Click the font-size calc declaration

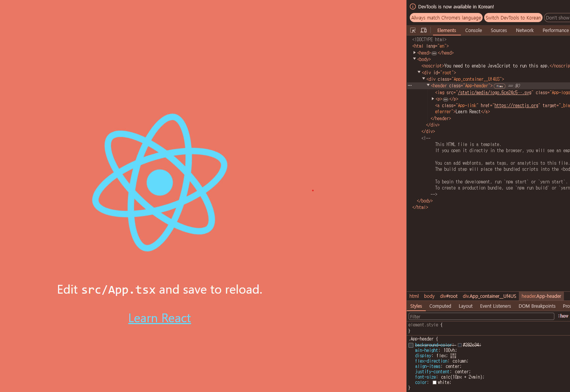point(450,377)
